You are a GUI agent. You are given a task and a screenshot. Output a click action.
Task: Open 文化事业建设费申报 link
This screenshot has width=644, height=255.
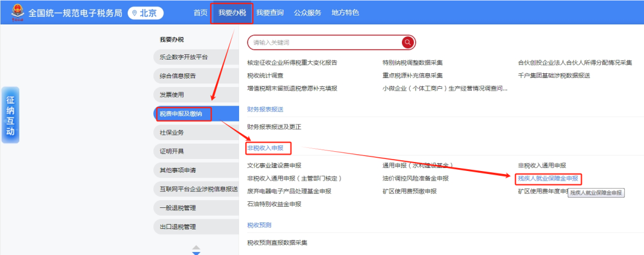tap(274, 165)
